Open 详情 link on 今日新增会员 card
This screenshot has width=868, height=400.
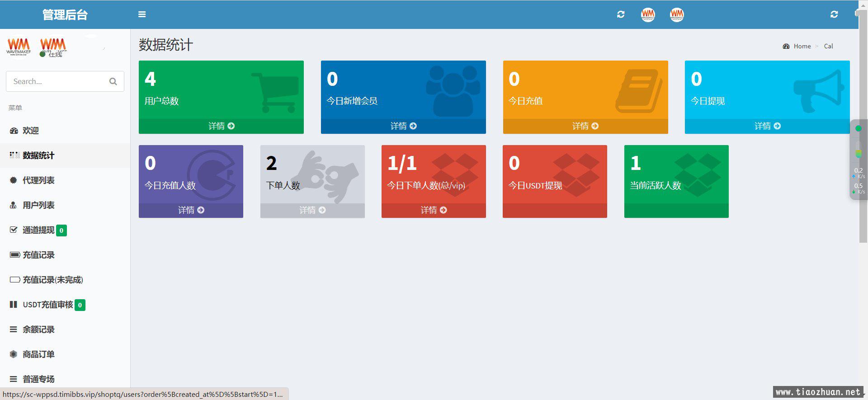coord(403,126)
